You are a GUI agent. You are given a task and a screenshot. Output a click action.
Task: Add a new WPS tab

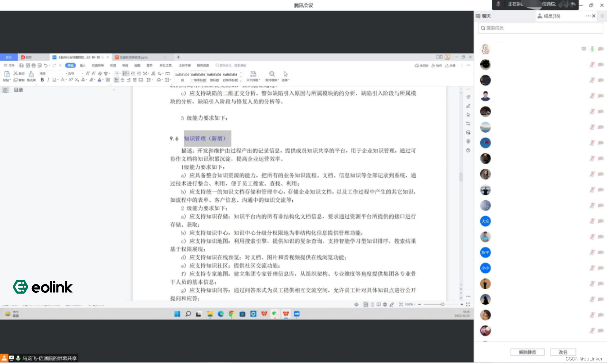point(178,57)
